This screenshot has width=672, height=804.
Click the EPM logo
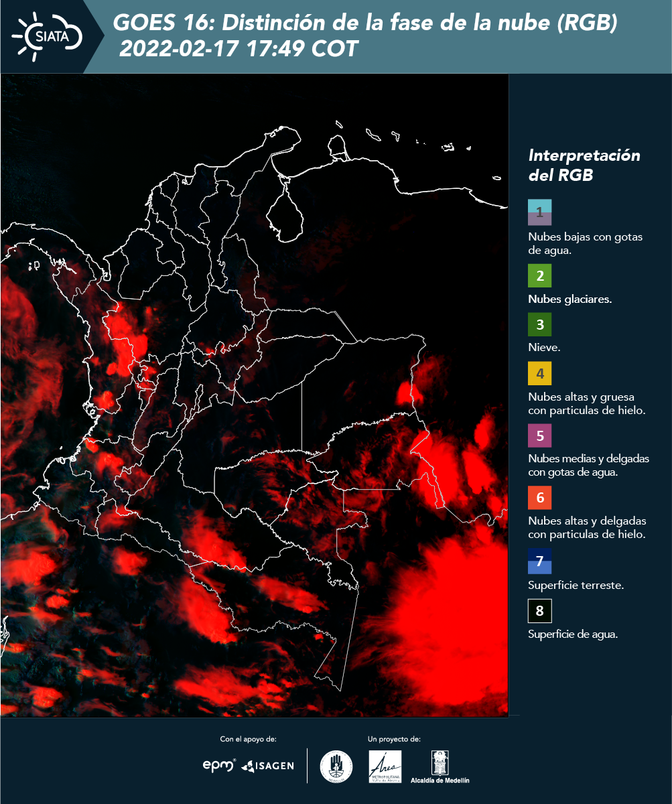pos(219,765)
